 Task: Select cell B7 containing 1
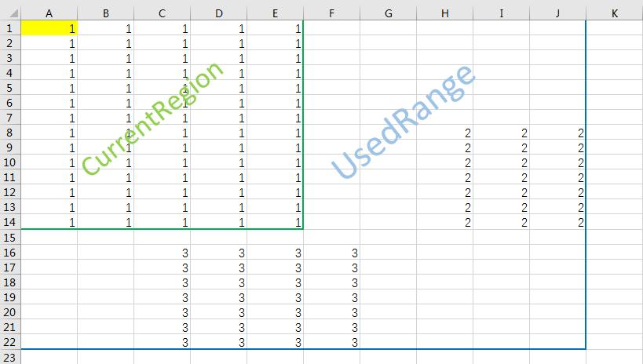tap(105, 118)
